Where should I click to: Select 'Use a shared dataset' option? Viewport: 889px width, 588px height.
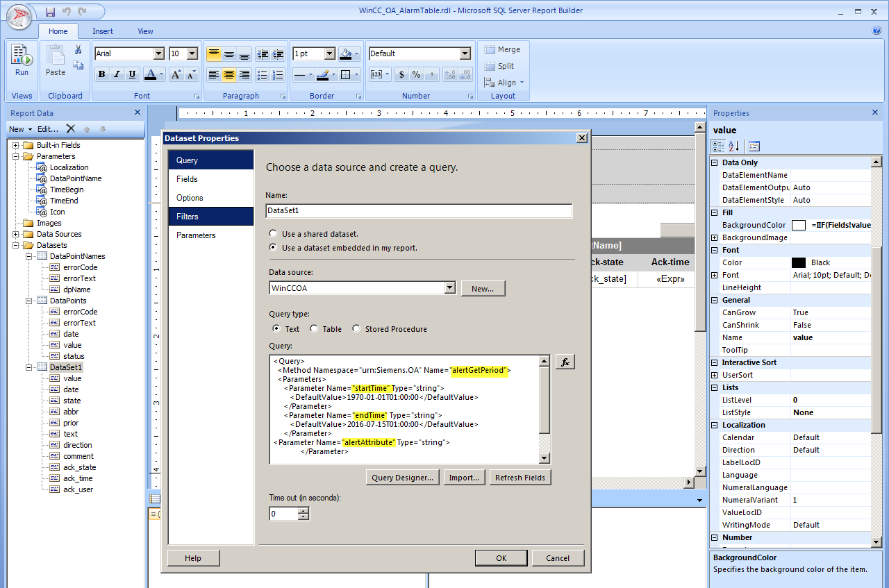tap(273, 234)
